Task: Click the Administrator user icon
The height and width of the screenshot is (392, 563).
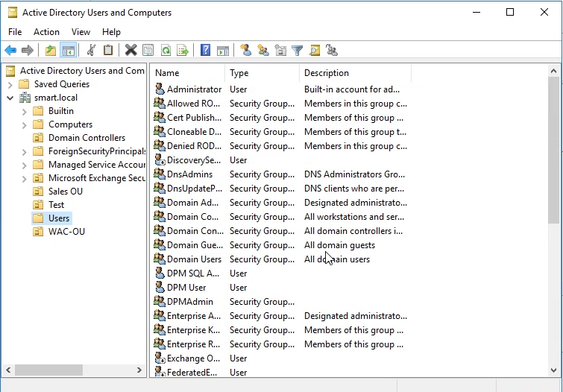Action: coord(160,89)
